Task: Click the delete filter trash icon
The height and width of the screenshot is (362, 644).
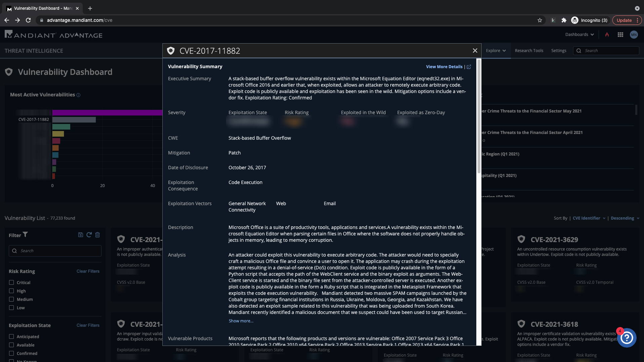Action: point(97,235)
